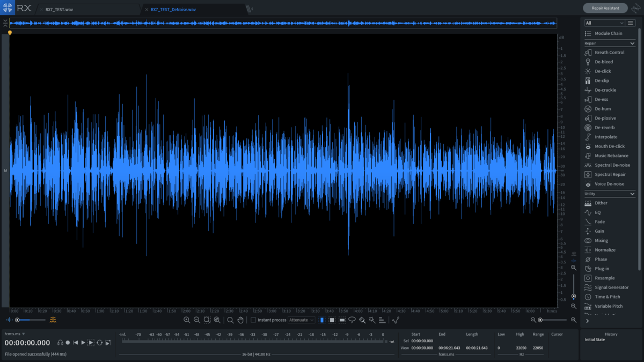Viewport: 644px width, 362px height.
Task: Start recording with the record button
Action: pos(68,343)
